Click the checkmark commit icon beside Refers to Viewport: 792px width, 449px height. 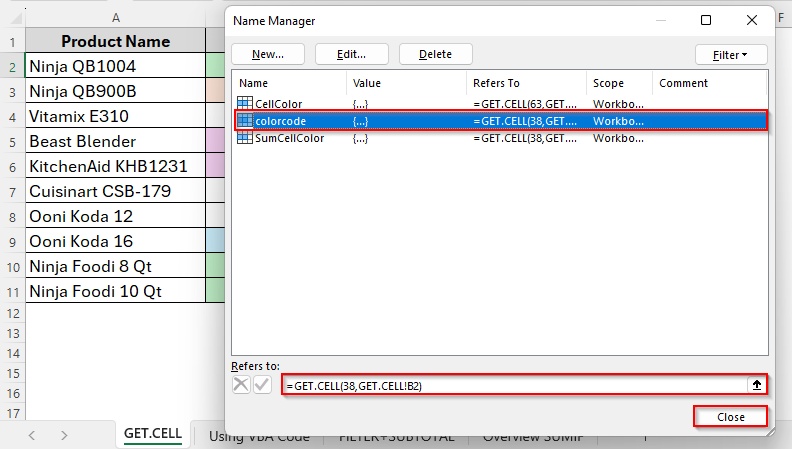point(262,385)
